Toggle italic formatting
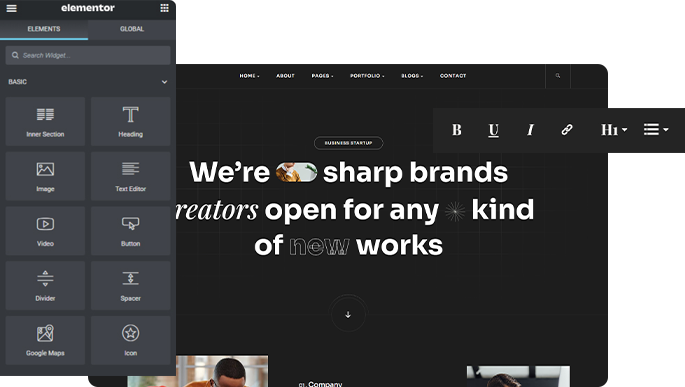The height and width of the screenshot is (387, 685). click(x=530, y=130)
